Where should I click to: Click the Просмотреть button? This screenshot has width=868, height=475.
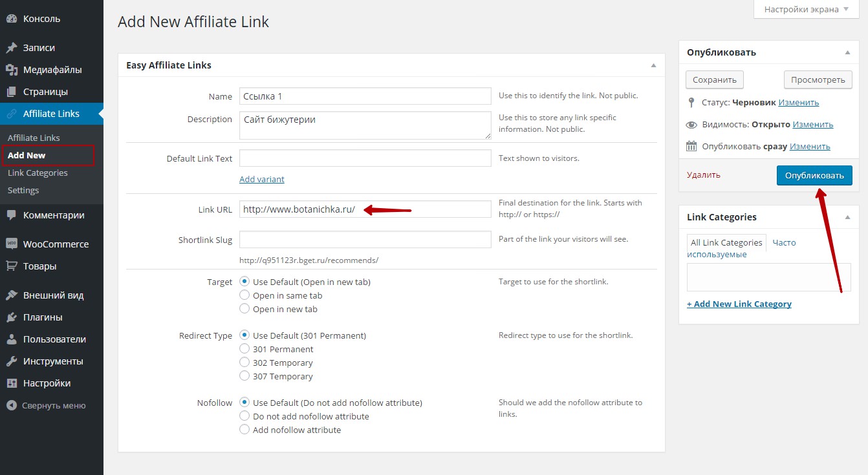pos(818,80)
